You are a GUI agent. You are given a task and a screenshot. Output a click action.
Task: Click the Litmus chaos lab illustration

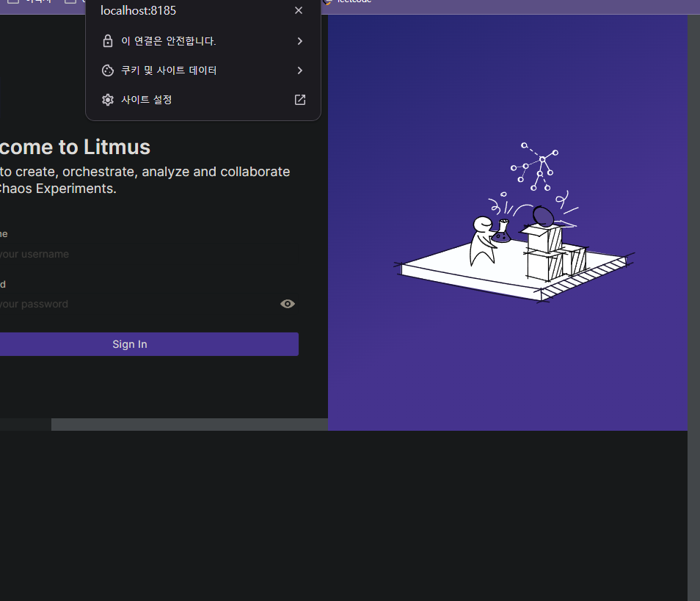(514, 222)
